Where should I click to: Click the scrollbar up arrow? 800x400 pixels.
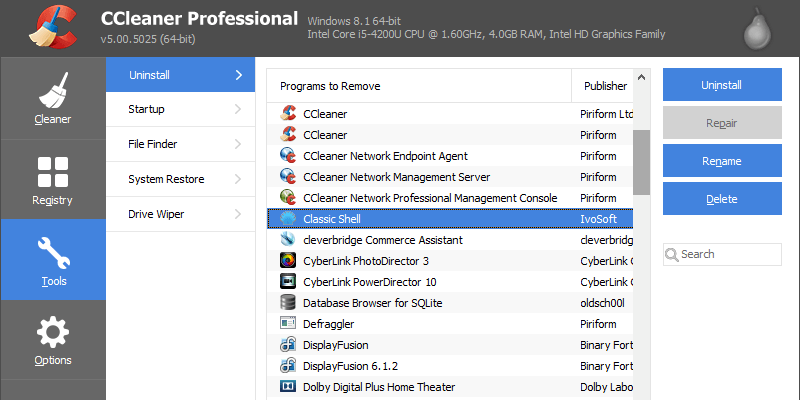tap(642, 78)
